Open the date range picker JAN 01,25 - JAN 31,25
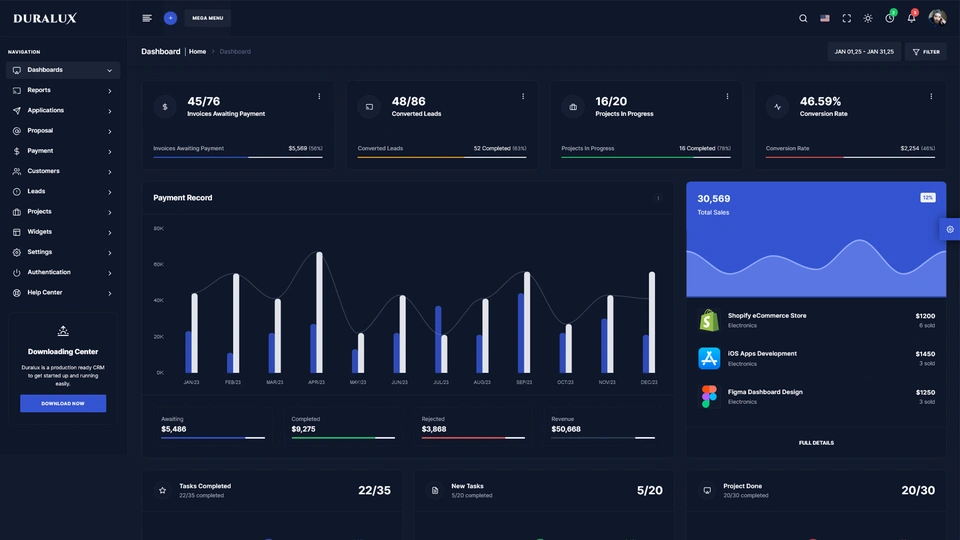Screen dimensions: 960x540 (864, 52)
